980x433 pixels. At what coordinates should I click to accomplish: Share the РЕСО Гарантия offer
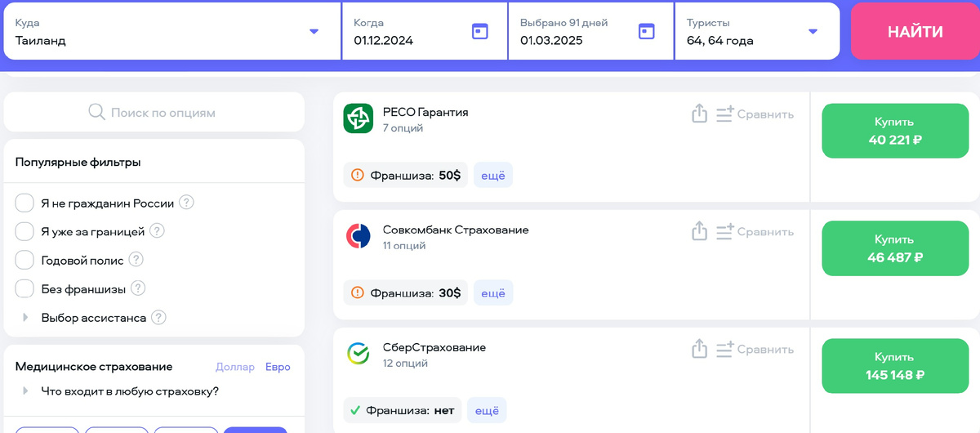pyautogui.click(x=699, y=114)
